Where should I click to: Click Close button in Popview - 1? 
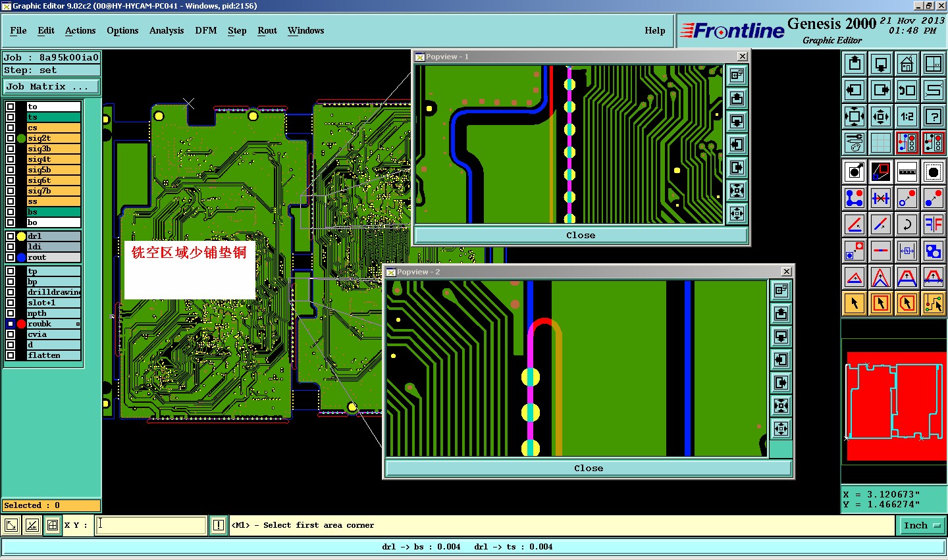coord(581,235)
